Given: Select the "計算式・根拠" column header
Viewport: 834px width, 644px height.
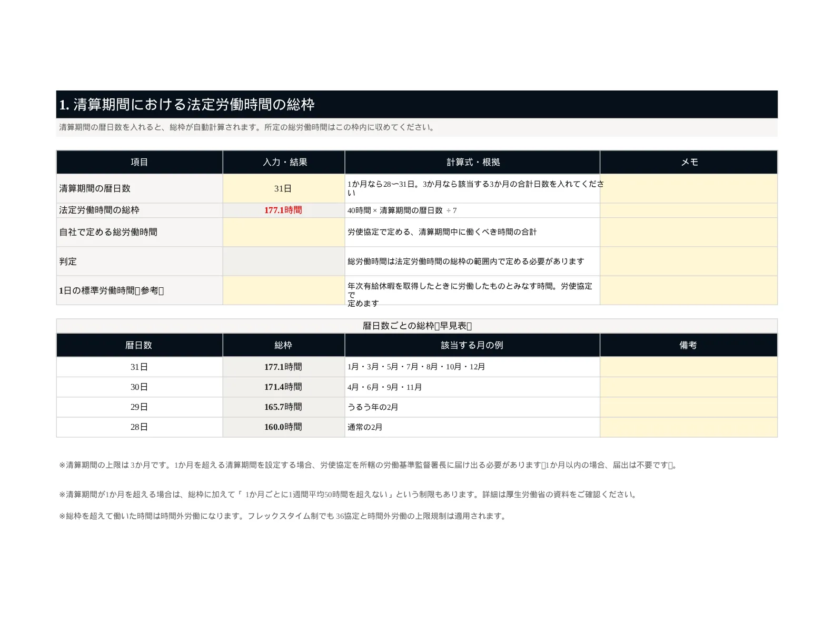Looking at the screenshot, I should click(x=472, y=162).
